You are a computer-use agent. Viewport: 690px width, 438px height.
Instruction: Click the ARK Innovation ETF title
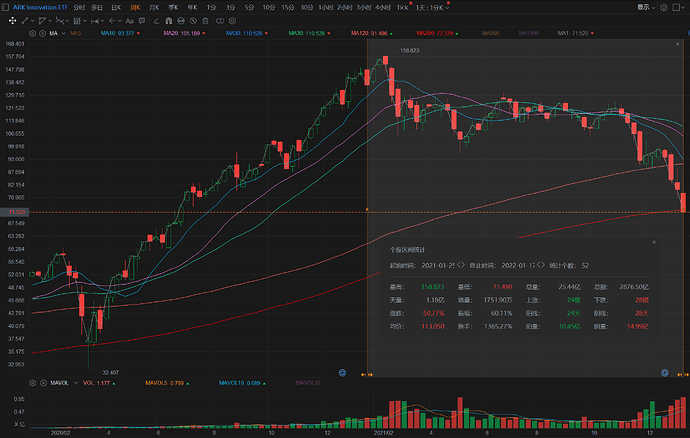tap(35, 7)
